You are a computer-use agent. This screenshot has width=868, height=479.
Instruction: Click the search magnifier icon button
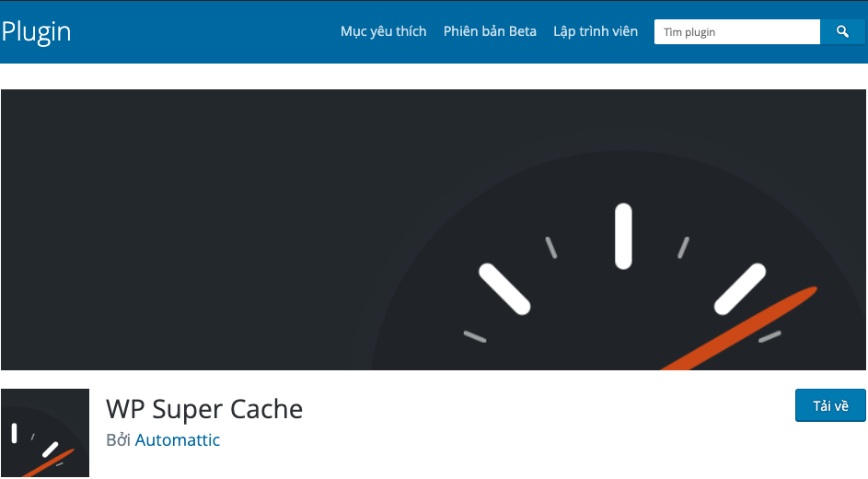(842, 32)
